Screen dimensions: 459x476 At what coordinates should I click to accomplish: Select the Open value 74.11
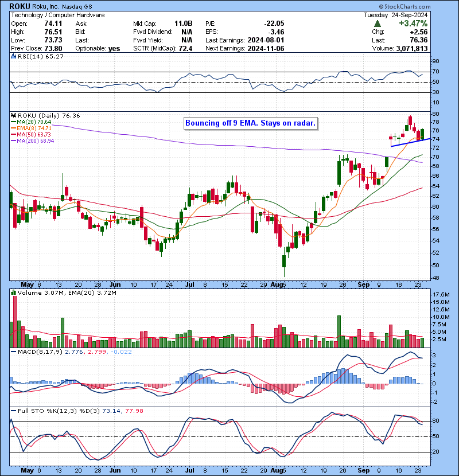click(x=53, y=24)
